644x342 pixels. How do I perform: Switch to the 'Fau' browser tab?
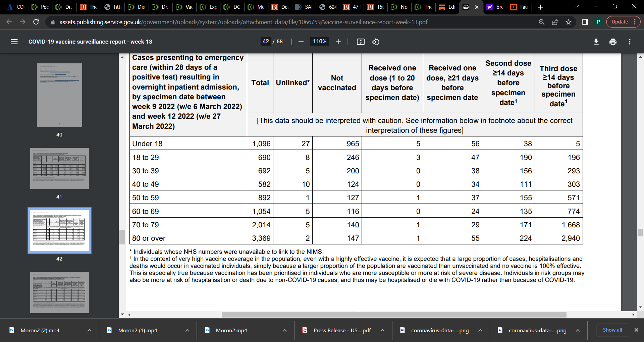(x=519, y=7)
